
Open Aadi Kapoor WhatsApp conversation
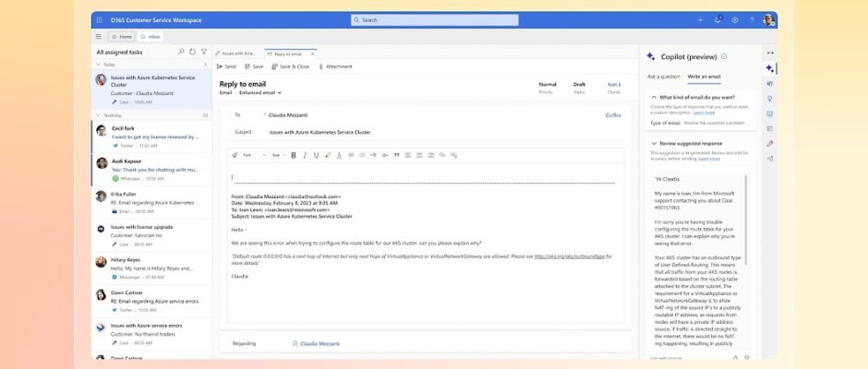[151, 170]
